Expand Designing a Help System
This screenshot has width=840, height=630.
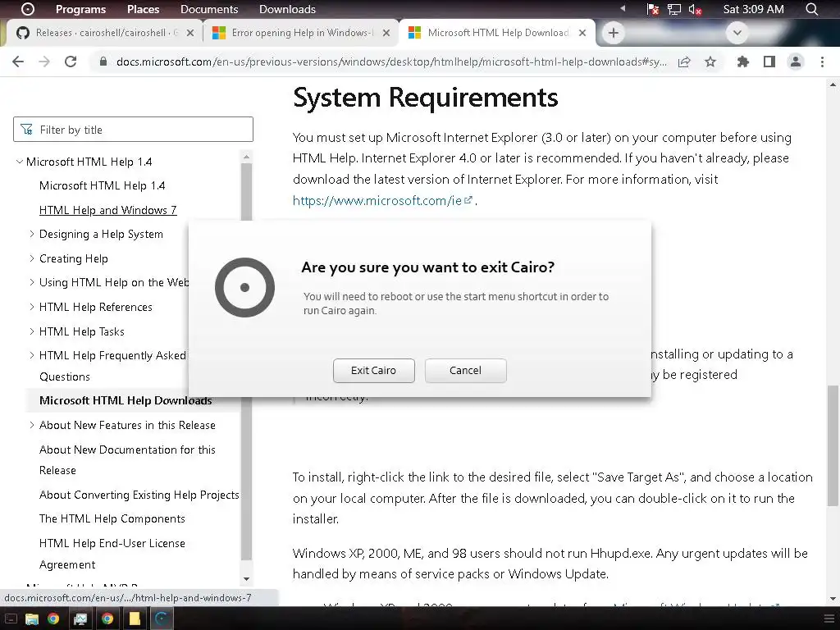point(32,234)
